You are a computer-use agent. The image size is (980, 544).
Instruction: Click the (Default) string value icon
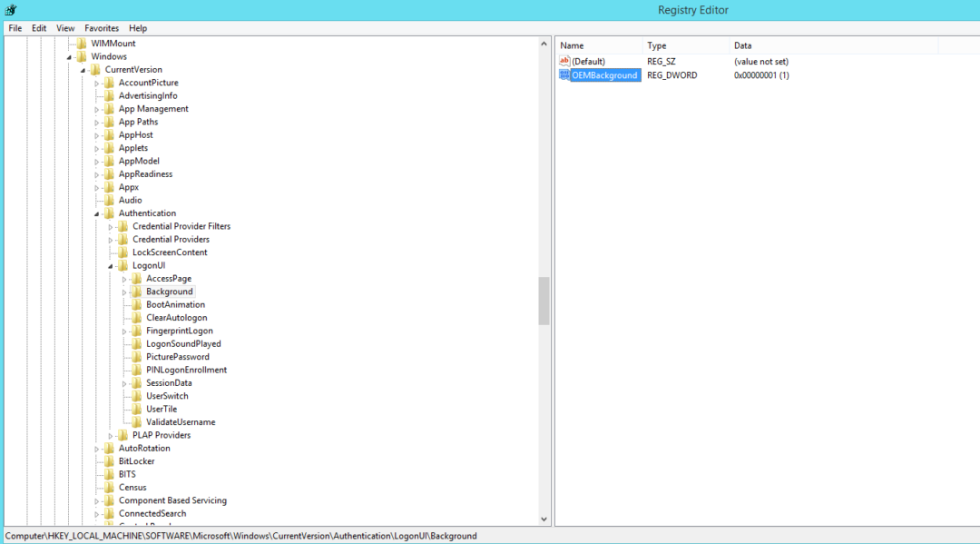563,62
